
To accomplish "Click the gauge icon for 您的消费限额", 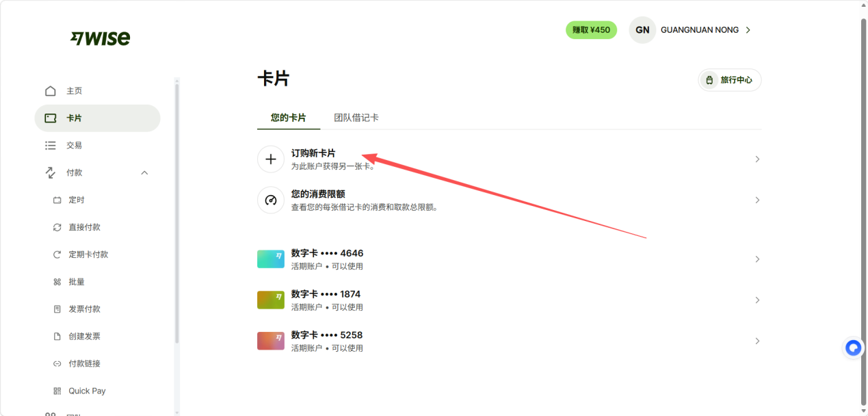I will [x=271, y=200].
